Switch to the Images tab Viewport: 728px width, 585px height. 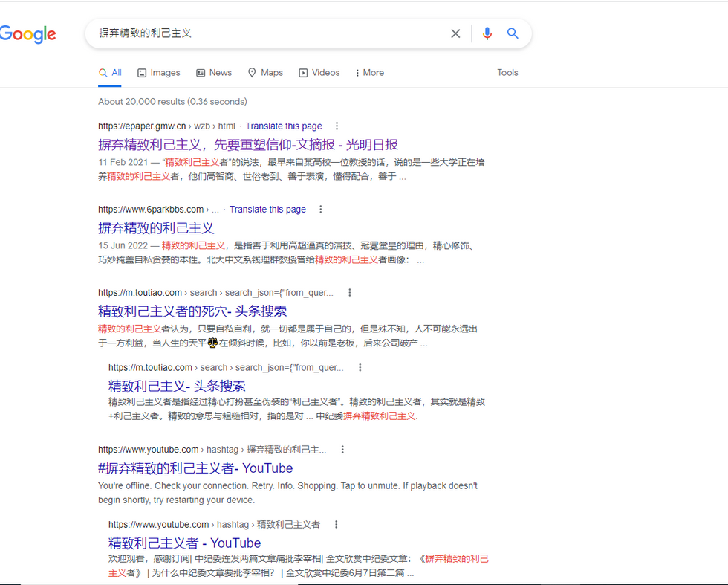pos(159,73)
